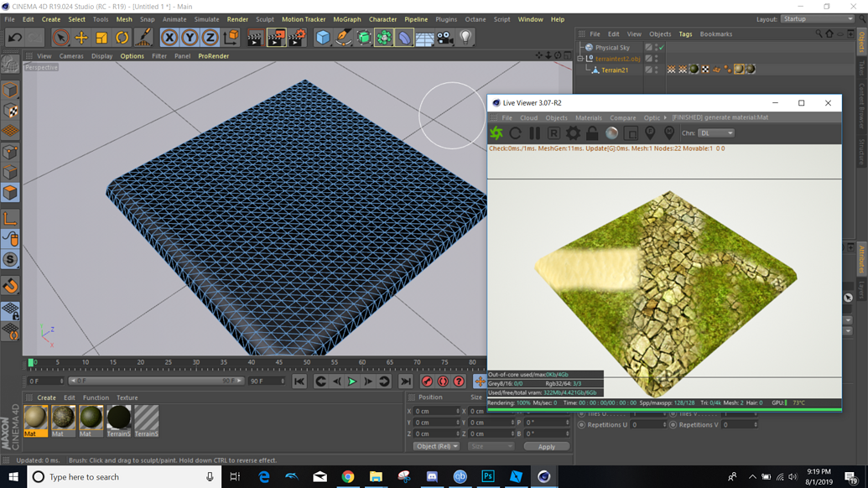The image size is (868, 488).
Task: Enable Repetitions V radio button
Action: click(x=673, y=425)
